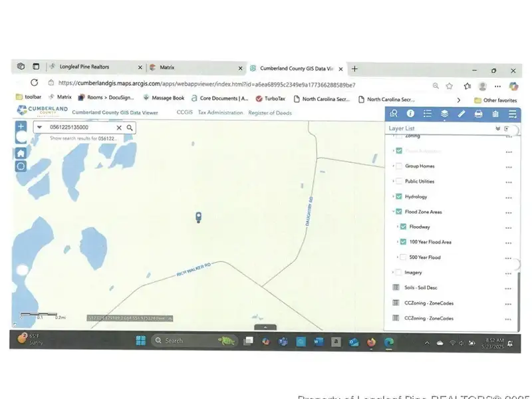Clear the parcel search text
Screen dimensions: 532x399
[120, 128]
